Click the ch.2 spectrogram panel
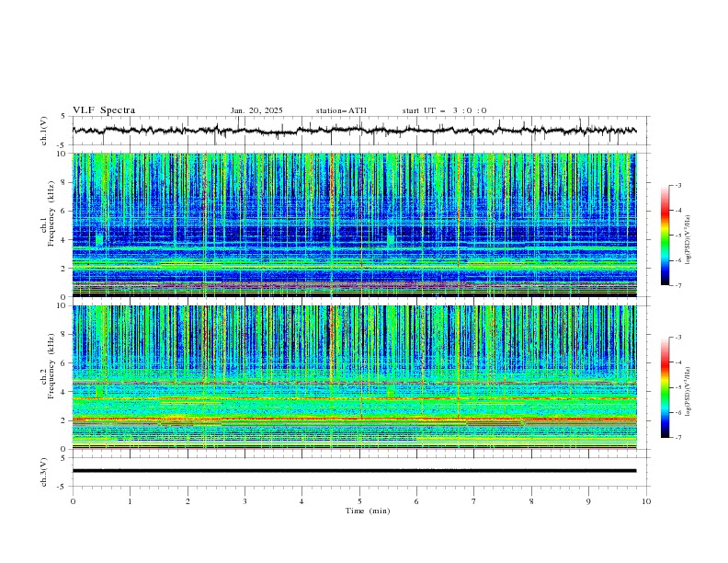Screen dimensions: 728x563 354,377
